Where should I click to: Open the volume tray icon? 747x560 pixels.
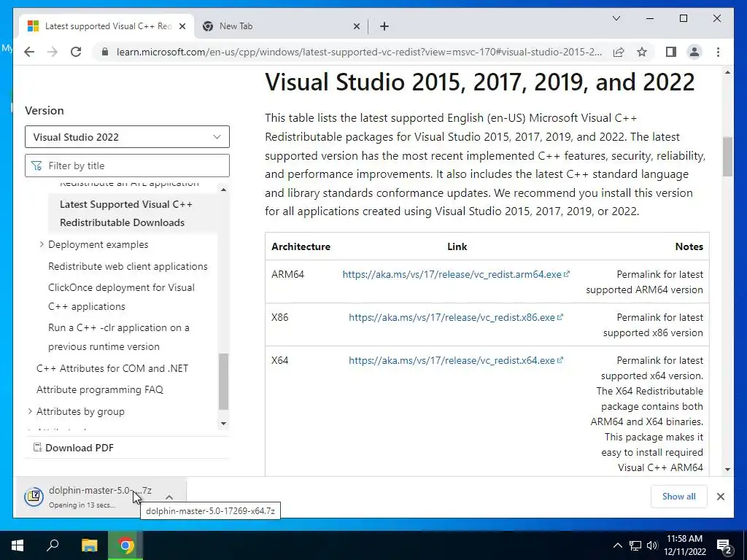coord(652,545)
